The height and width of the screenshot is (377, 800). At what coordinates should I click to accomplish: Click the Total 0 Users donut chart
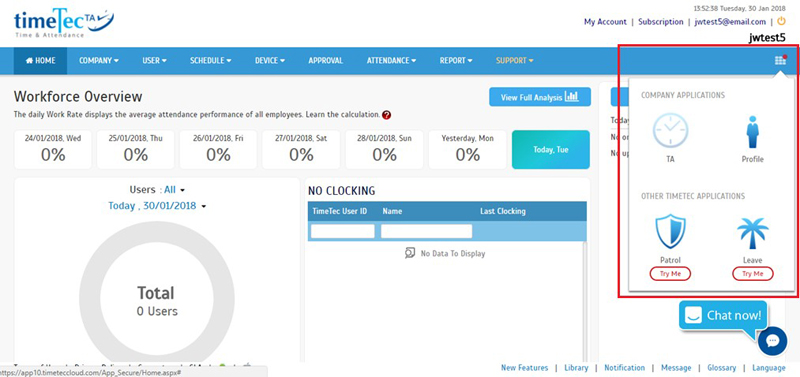(157, 299)
